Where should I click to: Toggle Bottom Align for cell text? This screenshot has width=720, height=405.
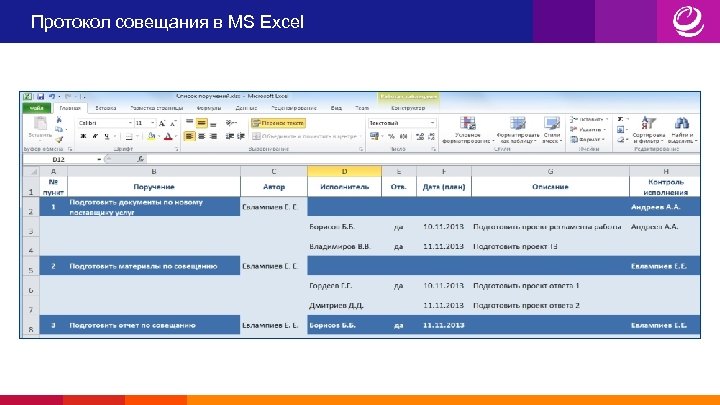213,123
